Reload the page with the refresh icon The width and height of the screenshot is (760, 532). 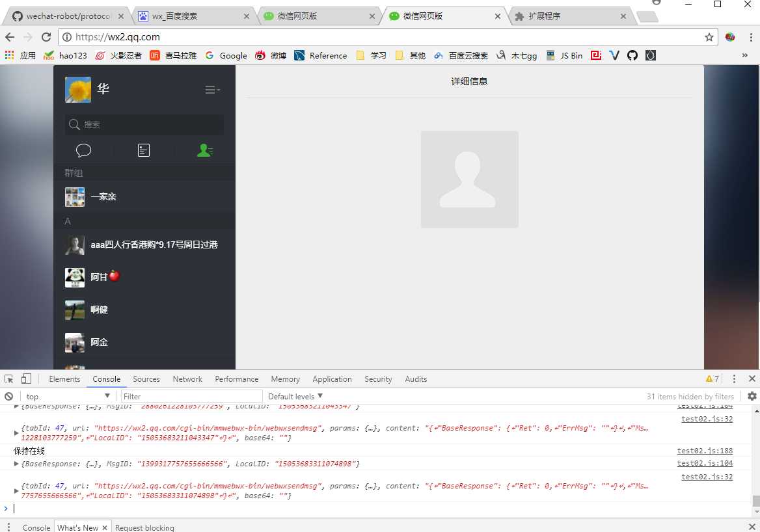point(46,37)
